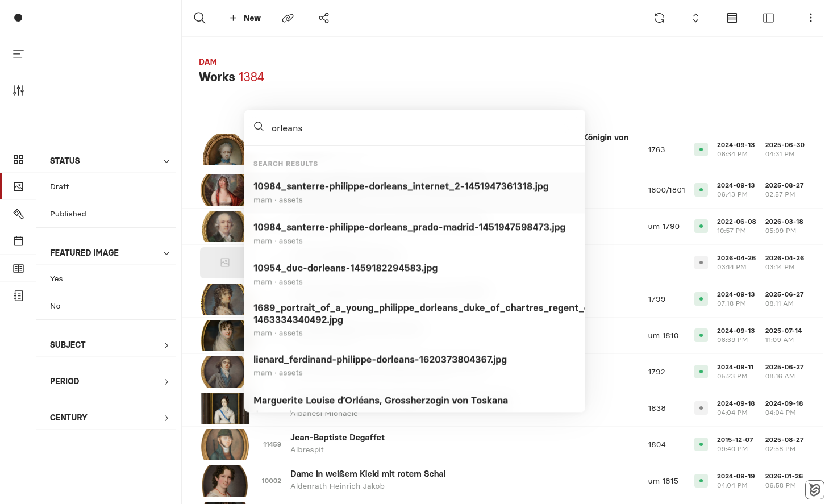Click author Aldenrath Heinrich Jakob
Viewport: 829px width, 504px height.
[338, 486]
